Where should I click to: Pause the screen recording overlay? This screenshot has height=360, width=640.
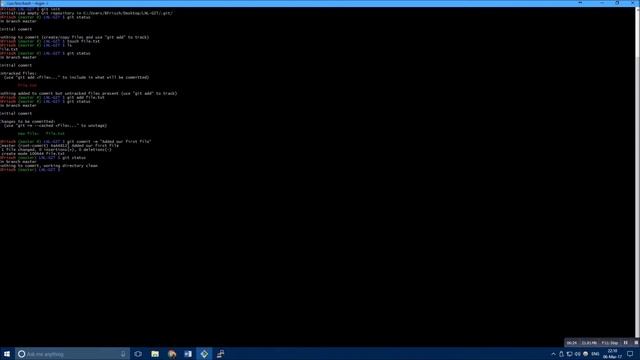click(x=626, y=343)
